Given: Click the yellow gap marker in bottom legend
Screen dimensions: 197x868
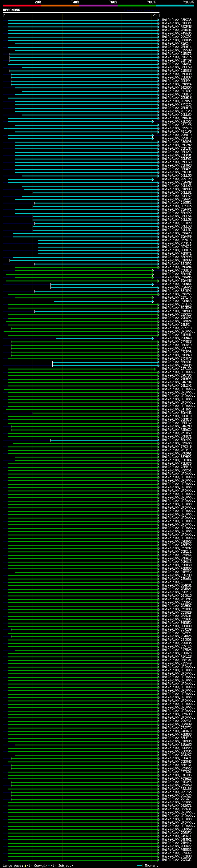Looking at the screenshot, I should point(25,866).
